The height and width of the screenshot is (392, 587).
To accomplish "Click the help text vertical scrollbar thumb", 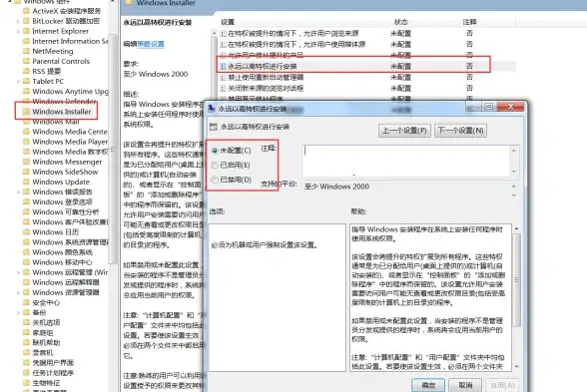I will [517, 279].
